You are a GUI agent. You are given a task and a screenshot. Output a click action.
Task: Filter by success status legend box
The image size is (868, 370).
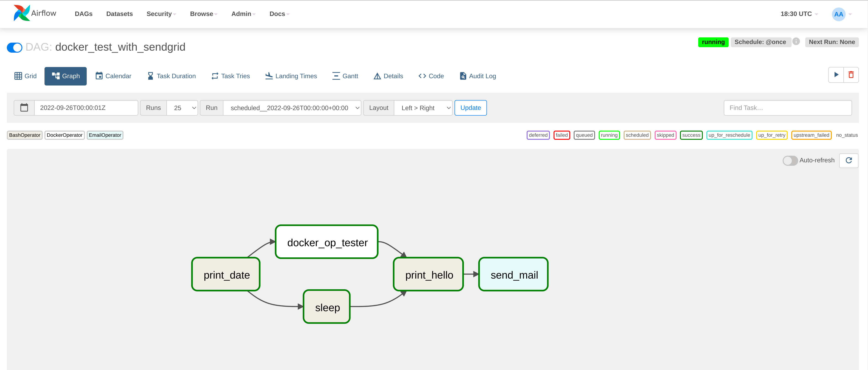coord(691,135)
